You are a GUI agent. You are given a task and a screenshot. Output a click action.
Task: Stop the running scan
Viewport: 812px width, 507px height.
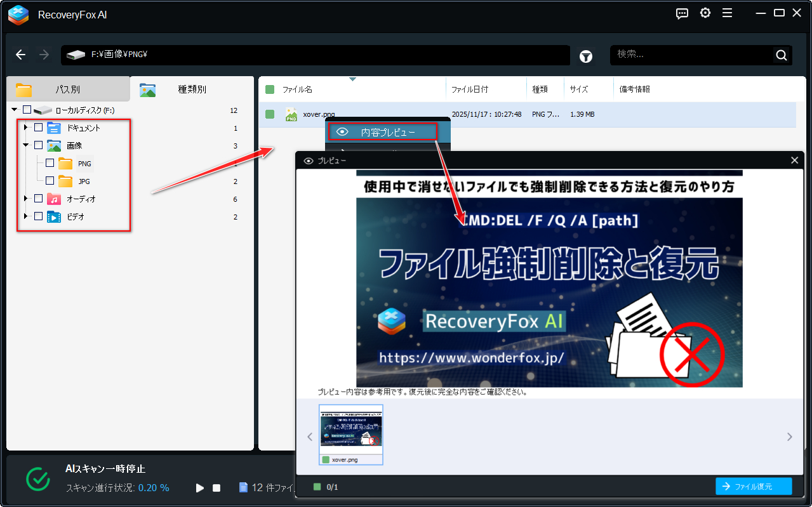(x=216, y=487)
